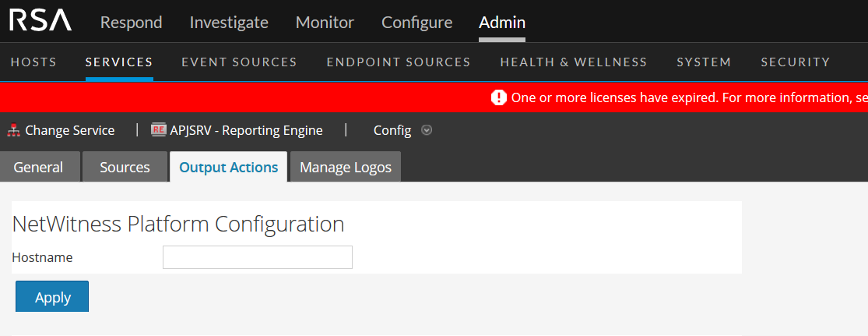Click the Hostname label

coord(42,257)
